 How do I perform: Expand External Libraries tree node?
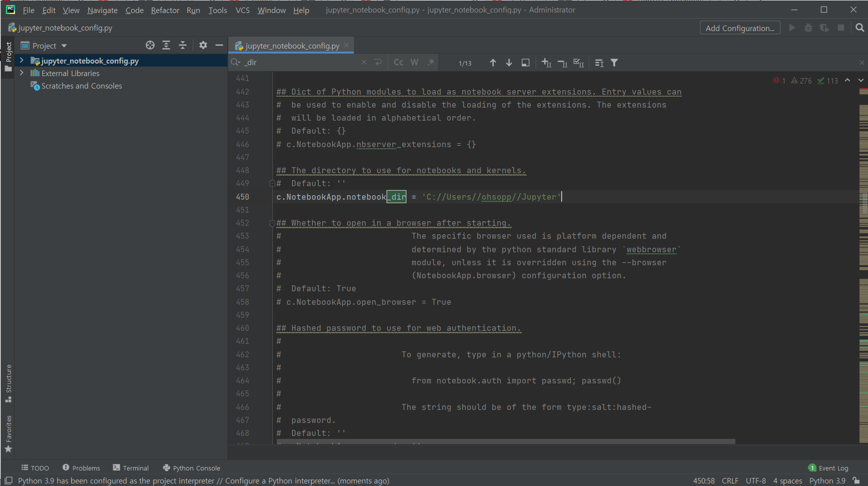click(22, 73)
